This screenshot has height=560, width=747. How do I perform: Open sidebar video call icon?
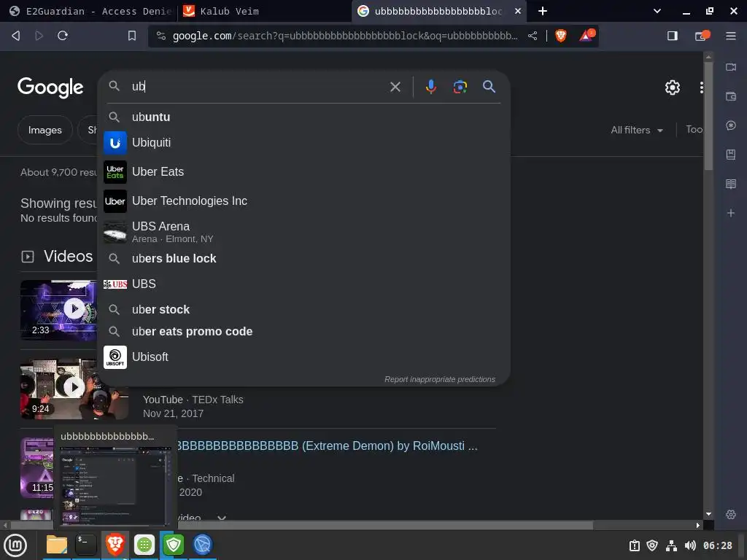(731, 67)
